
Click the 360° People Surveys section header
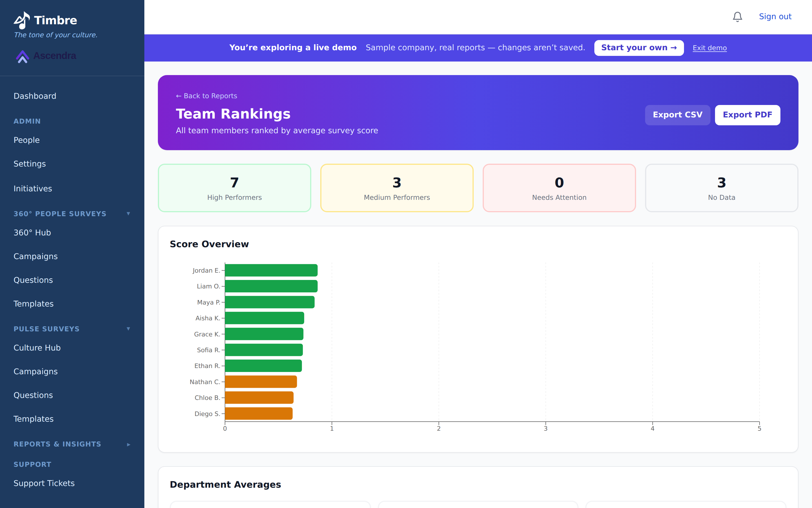[x=60, y=214]
